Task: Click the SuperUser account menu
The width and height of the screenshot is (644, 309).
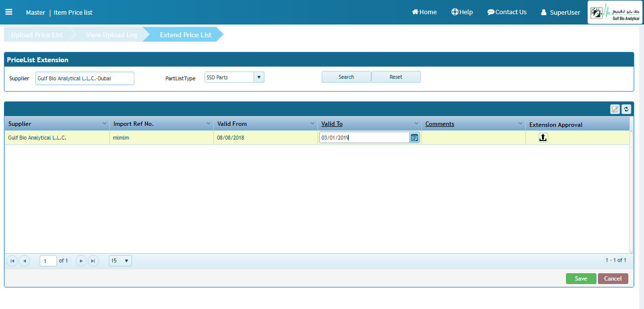Action: pos(561,13)
